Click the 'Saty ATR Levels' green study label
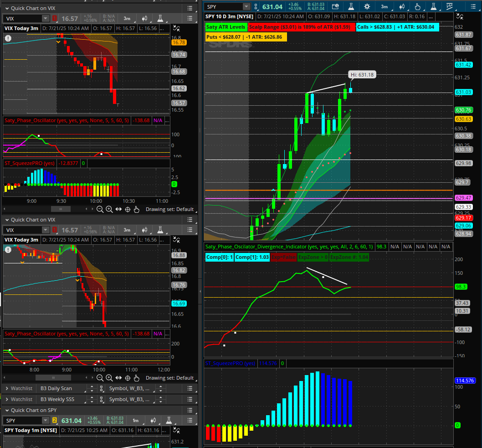 pos(226,27)
